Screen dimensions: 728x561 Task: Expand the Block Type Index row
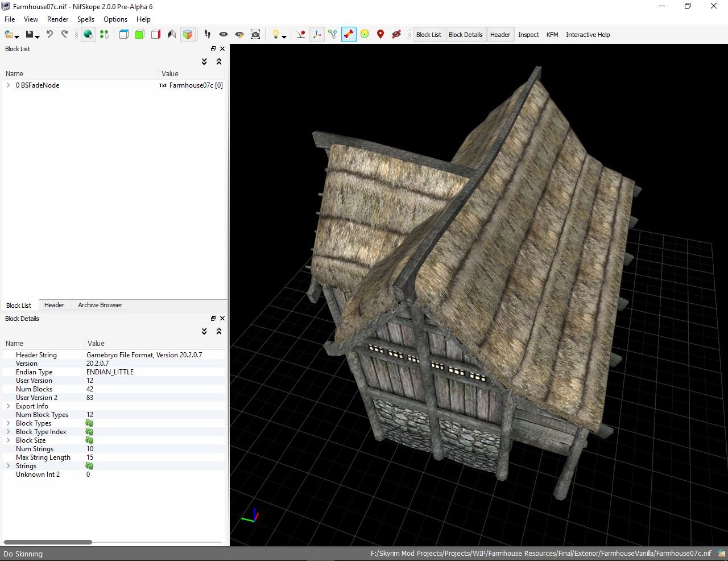9,432
